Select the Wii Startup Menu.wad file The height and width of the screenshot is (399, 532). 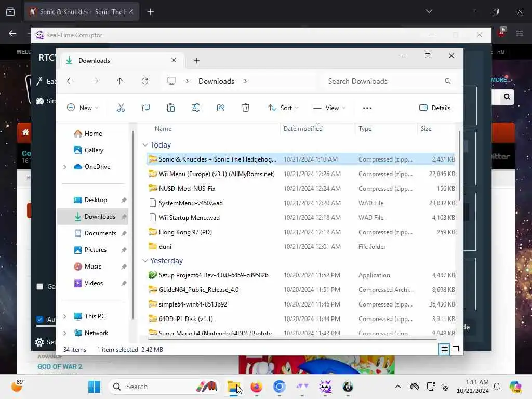(x=300, y=218)
